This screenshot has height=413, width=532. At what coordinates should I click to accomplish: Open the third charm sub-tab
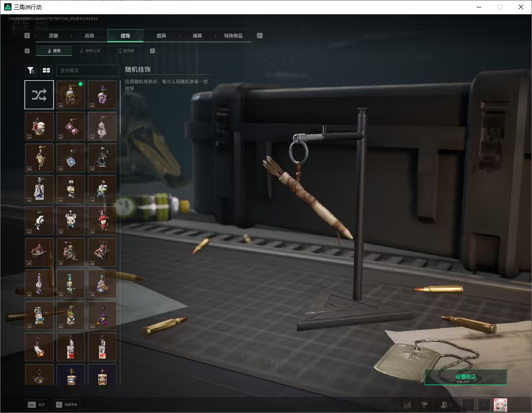[126, 51]
